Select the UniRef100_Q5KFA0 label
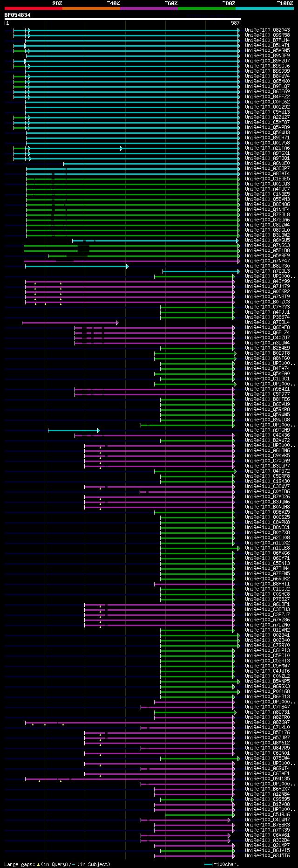This screenshot has width=298, height=868. click(x=267, y=373)
